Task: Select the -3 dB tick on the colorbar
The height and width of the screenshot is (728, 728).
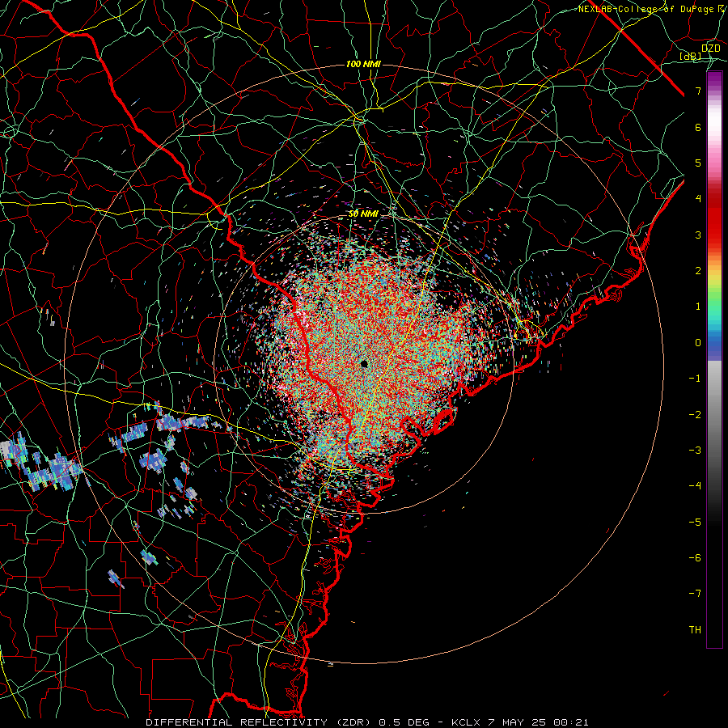Action: (695, 451)
